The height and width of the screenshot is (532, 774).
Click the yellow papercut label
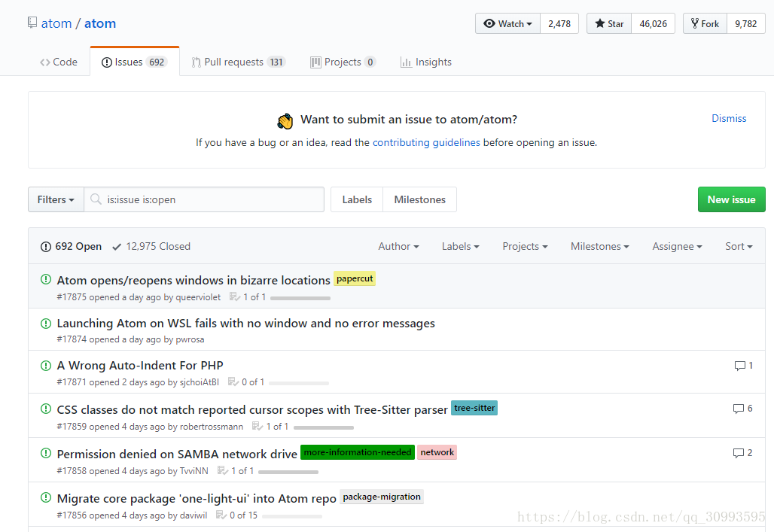pos(355,278)
